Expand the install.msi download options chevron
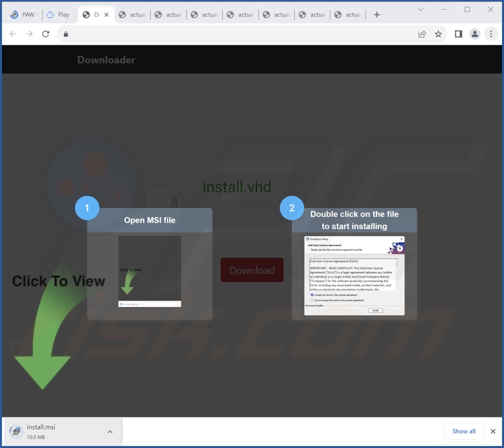The image size is (504, 448). point(110,431)
